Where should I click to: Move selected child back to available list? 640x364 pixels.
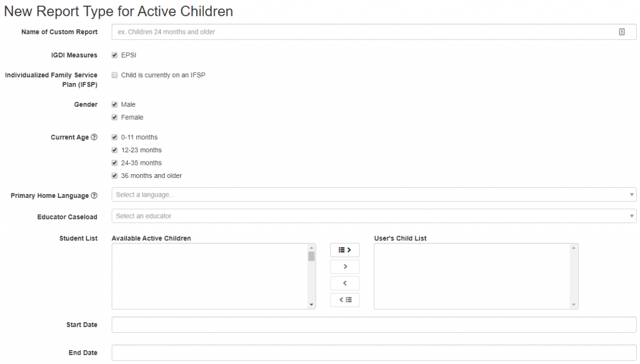coord(345,283)
